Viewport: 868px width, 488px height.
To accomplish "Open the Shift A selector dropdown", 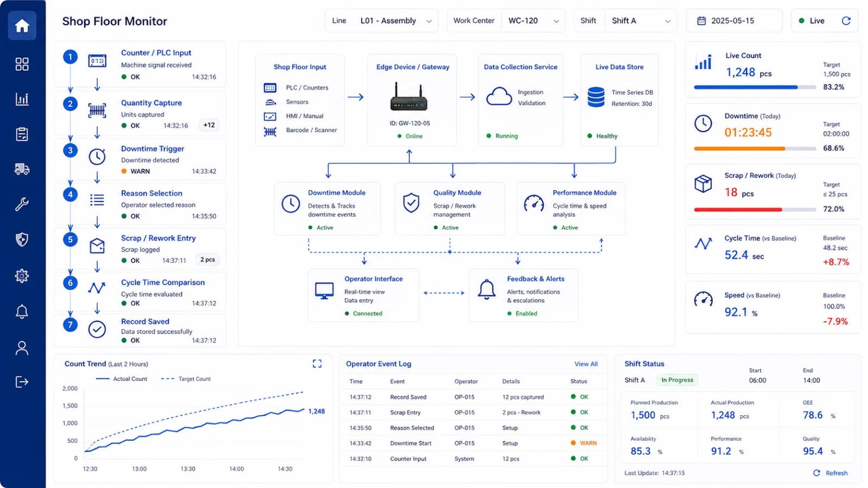I will click(x=626, y=21).
